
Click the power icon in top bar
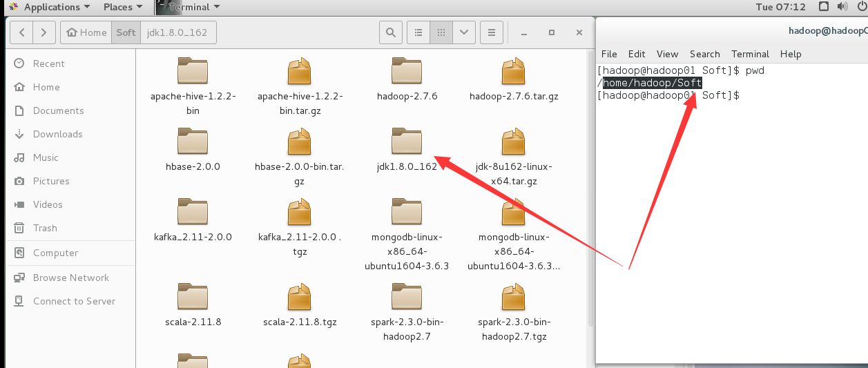pyautogui.click(x=860, y=7)
